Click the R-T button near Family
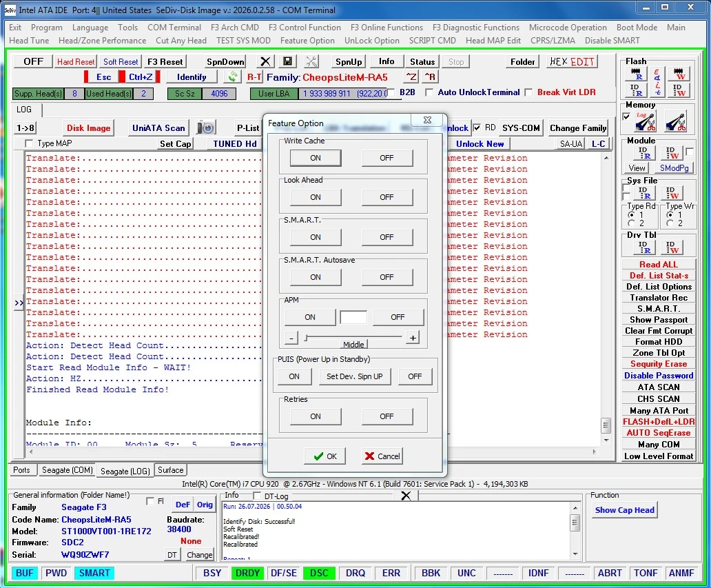 click(254, 77)
